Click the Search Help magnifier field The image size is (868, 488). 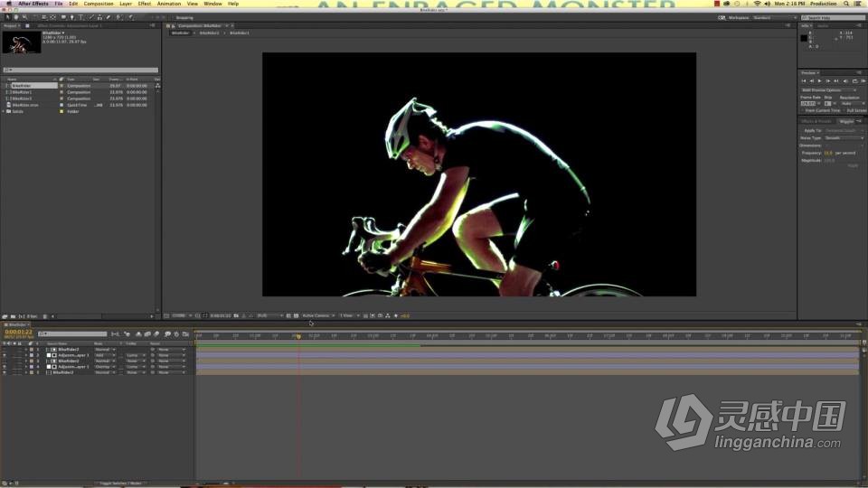(833, 18)
